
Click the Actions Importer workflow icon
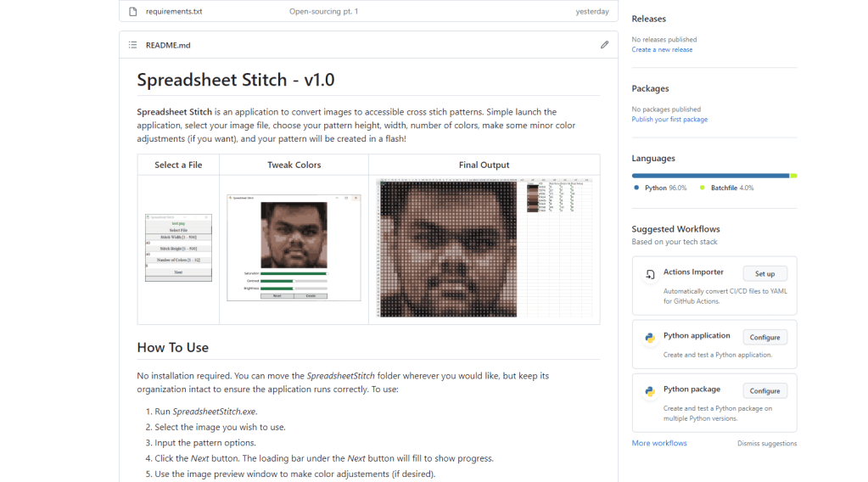(650, 274)
